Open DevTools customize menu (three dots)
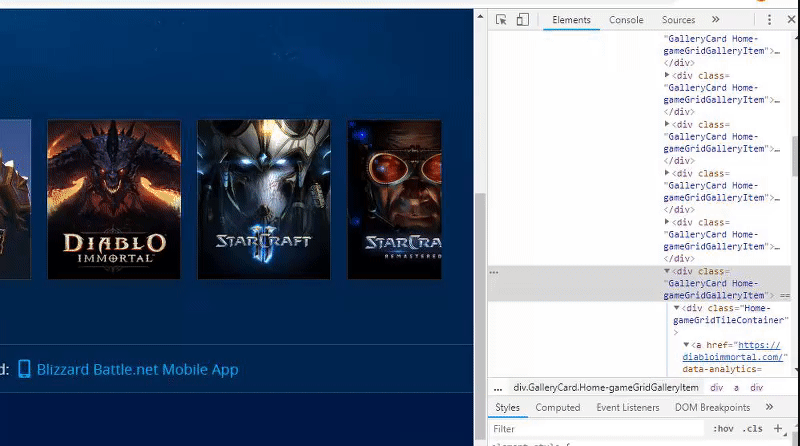Image resolution: width=800 pixels, height=446 pixels. click(769, 20)
